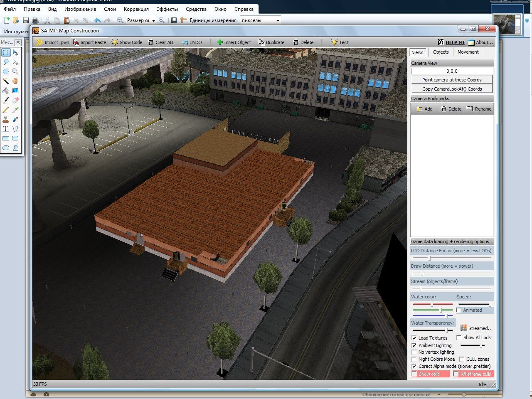Enable CULL zones checkbox
Image resolution: width=532 pixels, height=399 pixels.
click(x=462, y=359)
